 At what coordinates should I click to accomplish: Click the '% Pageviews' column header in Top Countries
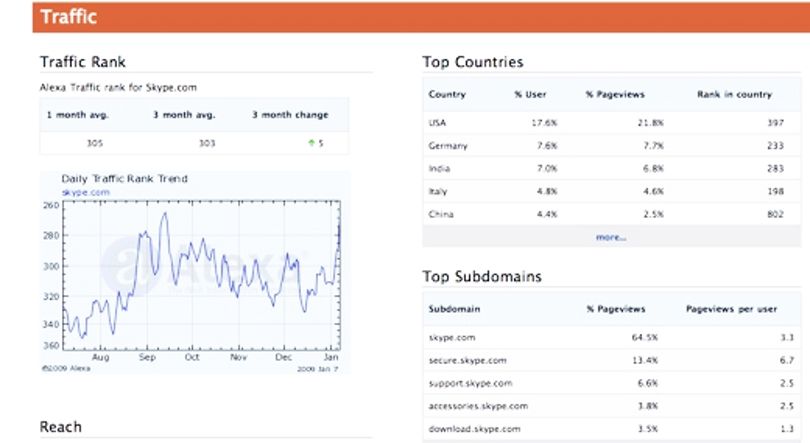(615, 94)
